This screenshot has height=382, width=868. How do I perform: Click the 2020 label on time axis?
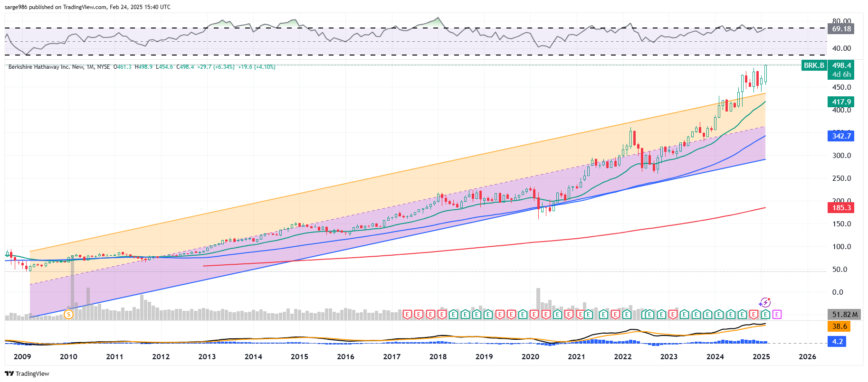[530, 356]
